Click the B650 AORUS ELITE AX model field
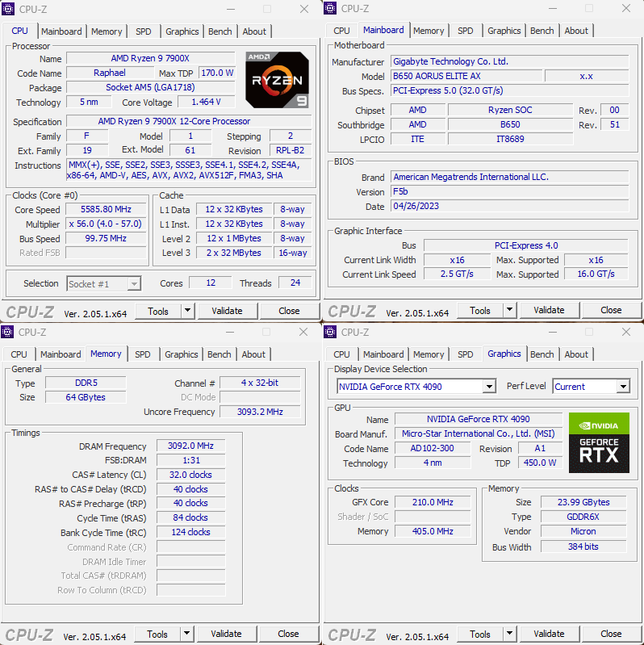 466,76
